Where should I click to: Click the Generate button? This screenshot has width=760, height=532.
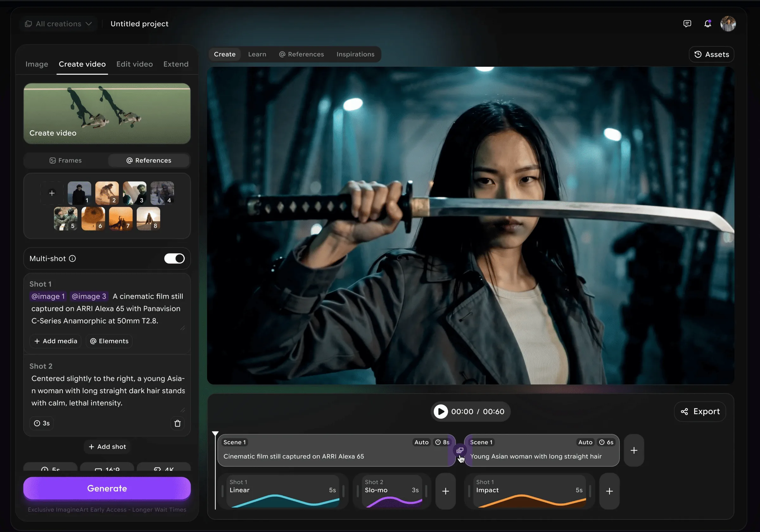[x=107, y=488]
